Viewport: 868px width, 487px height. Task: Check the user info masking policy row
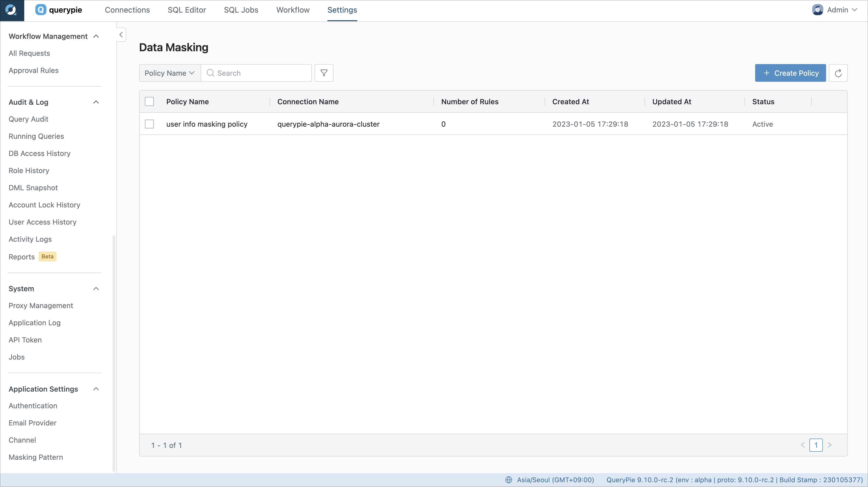click(x=149, y=124)
